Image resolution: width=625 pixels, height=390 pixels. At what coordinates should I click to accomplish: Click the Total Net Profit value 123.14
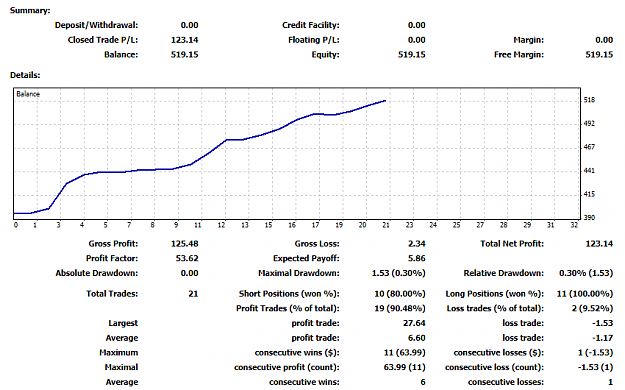click(599, 244)
